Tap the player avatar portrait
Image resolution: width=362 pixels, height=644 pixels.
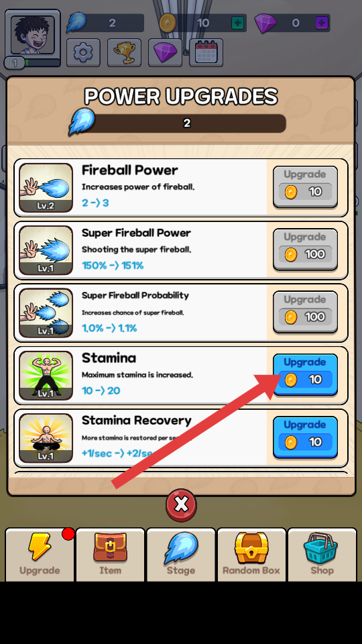click(32, 35)
